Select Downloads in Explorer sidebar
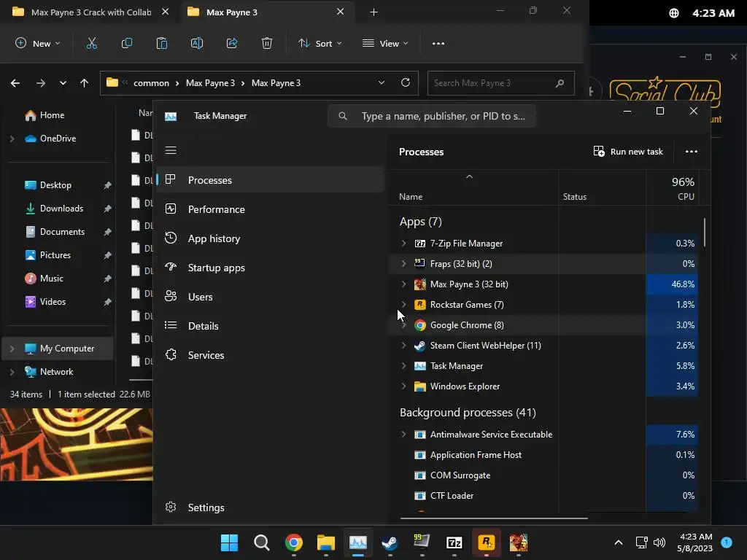Screen dimensions: 747x560 pyautogui.click(x=61, y=209)
